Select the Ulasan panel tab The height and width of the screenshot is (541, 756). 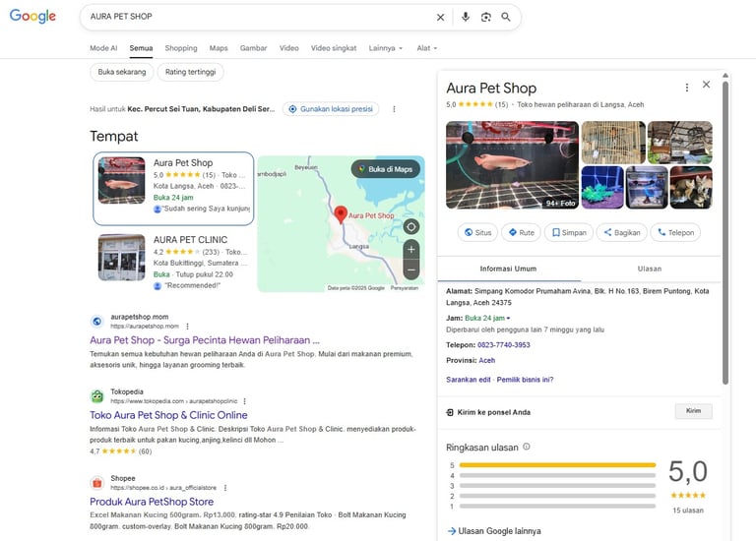point(650,269)
